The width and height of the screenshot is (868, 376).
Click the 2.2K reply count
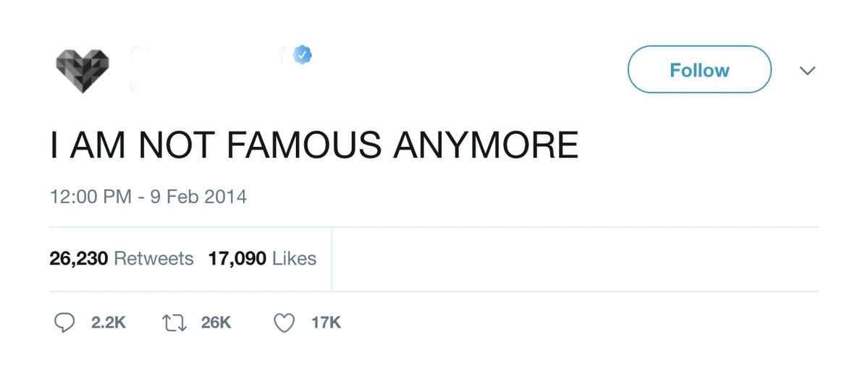(109, 322)
